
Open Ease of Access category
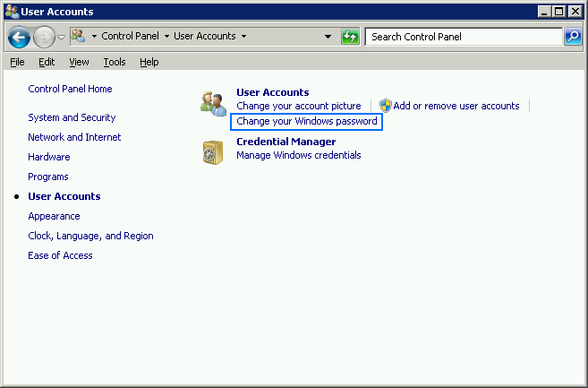click(x=60, y=255)
